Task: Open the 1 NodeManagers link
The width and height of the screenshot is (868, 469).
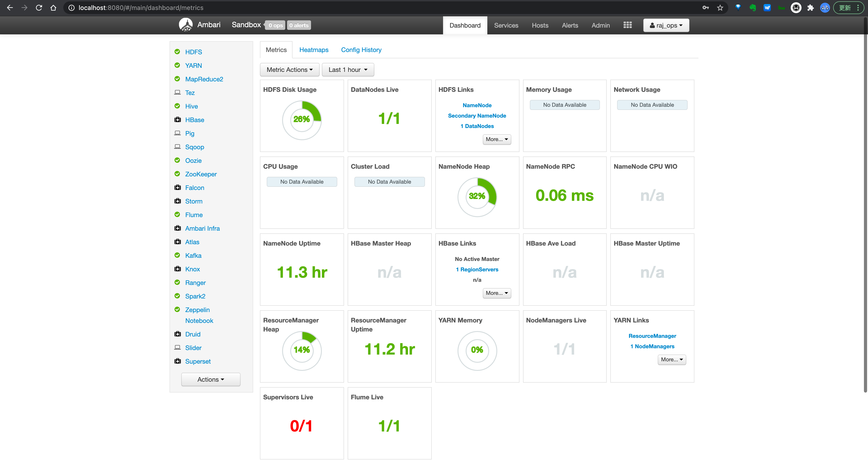Action: pyautogui.click(x=652, y=346)
